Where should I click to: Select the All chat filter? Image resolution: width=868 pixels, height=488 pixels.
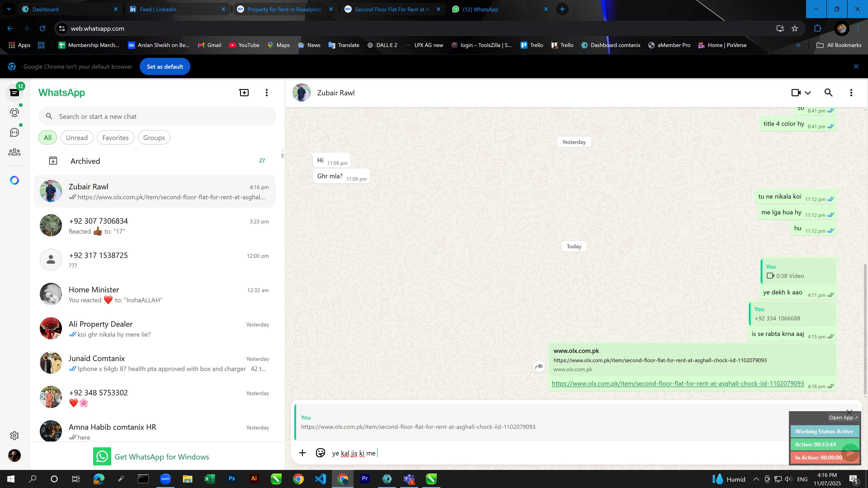pos(47,138)
